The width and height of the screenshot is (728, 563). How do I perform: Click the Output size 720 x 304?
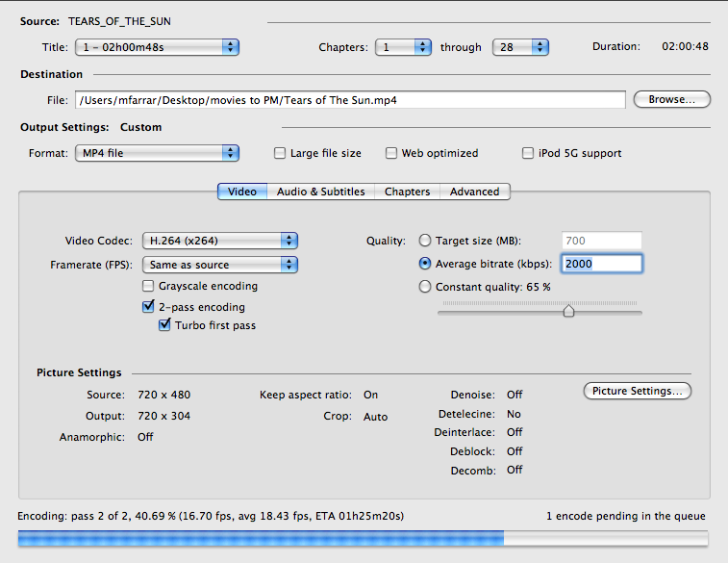(163, 416)
